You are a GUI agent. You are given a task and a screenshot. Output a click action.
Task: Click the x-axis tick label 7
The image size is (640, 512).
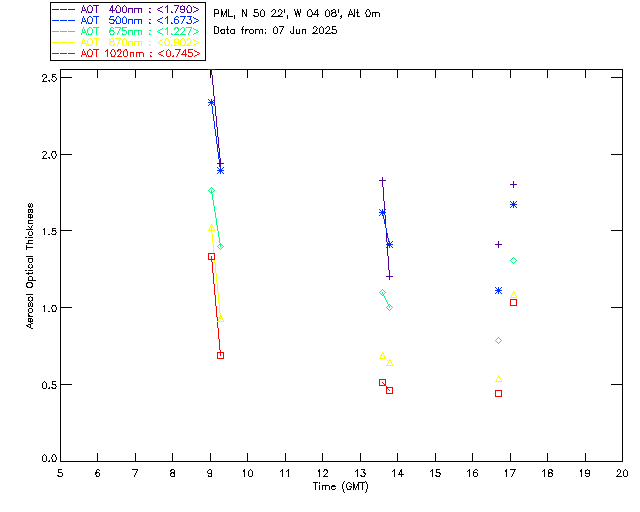135,473
